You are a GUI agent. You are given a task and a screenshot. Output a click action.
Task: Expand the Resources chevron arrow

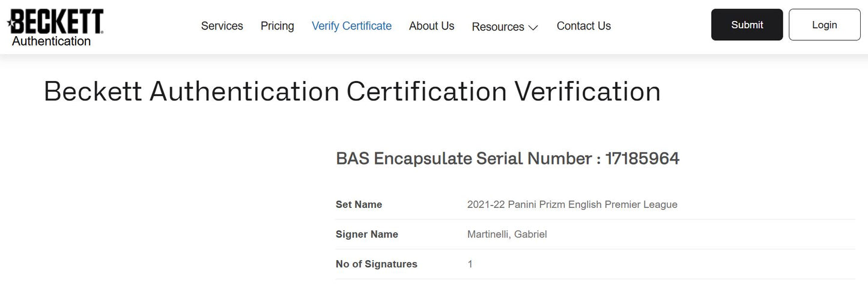[533, 28]
